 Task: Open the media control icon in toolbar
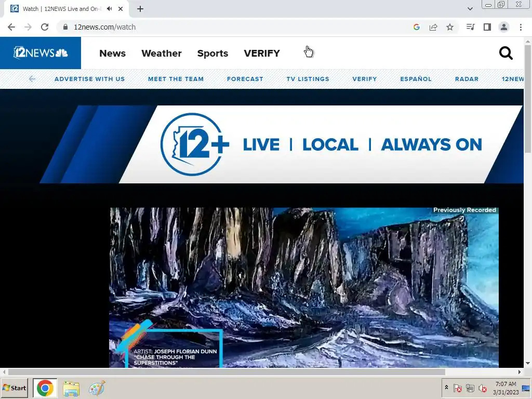470,27
